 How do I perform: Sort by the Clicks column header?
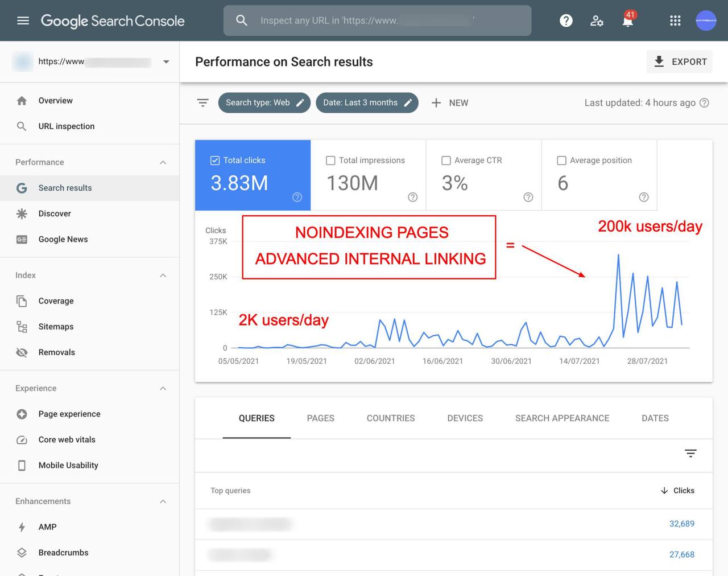point(677,491)
